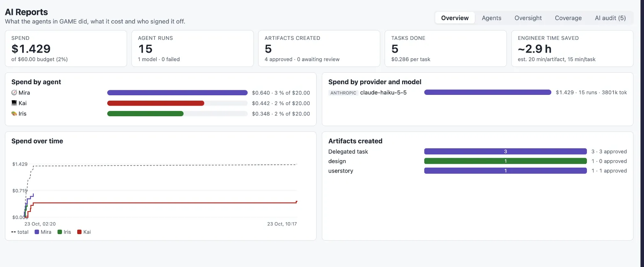This screenshot has height=267, width=644.
Task: Click Kai's laptop emoji icon
Action: click(x=14, y=103)
